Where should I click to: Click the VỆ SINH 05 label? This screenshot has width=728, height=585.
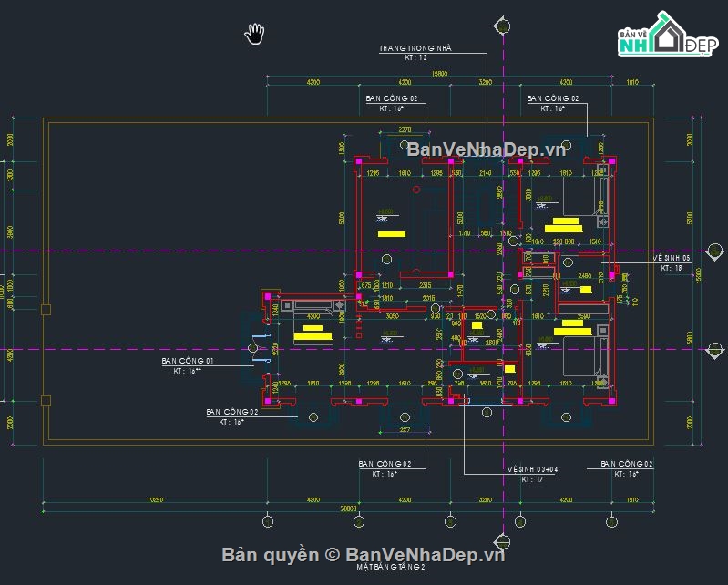point(671,258)
